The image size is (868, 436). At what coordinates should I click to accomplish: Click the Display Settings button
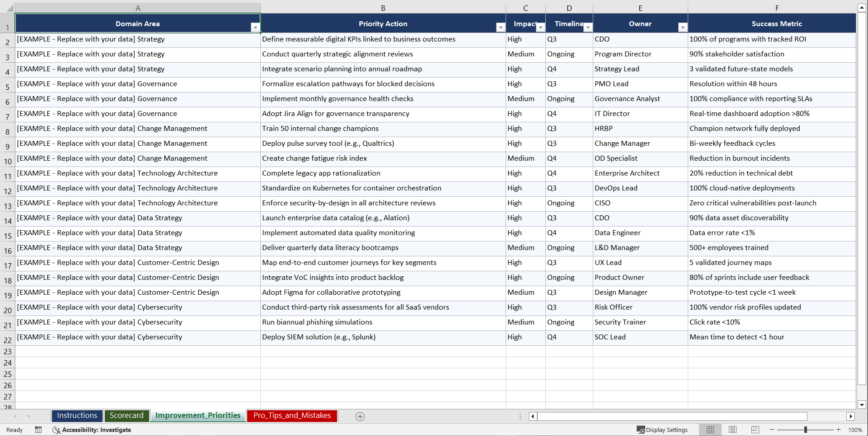pyautogui.click(x=663, y=430)
